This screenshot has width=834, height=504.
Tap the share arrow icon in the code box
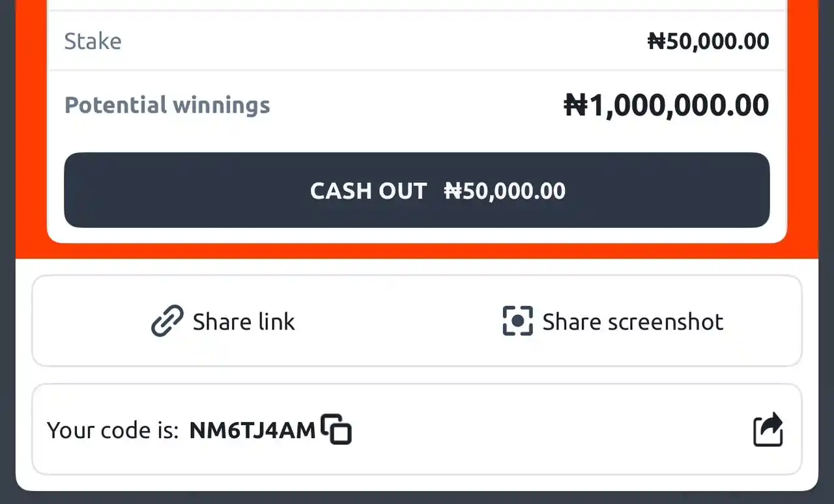pyautogui.click(x=768, y=429)
